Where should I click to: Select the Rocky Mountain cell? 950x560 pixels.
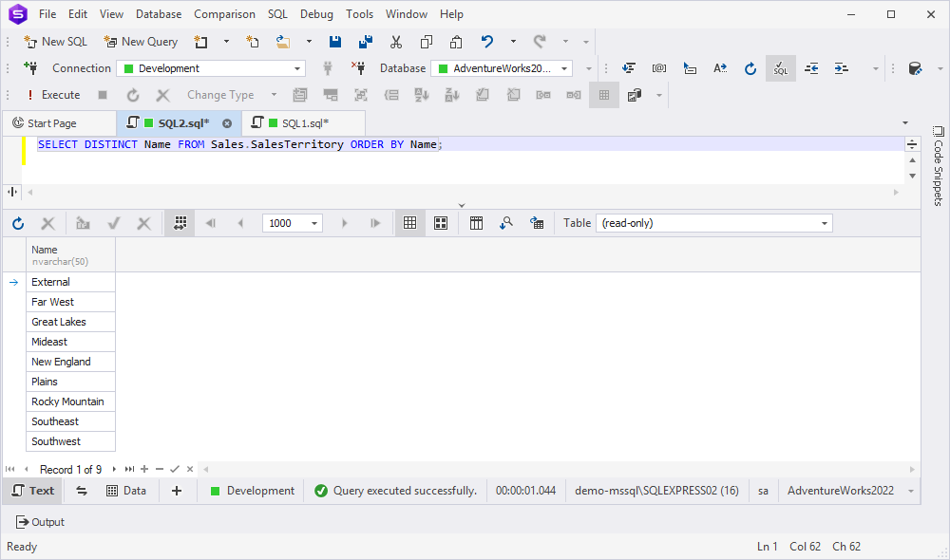tap(70, 402)
